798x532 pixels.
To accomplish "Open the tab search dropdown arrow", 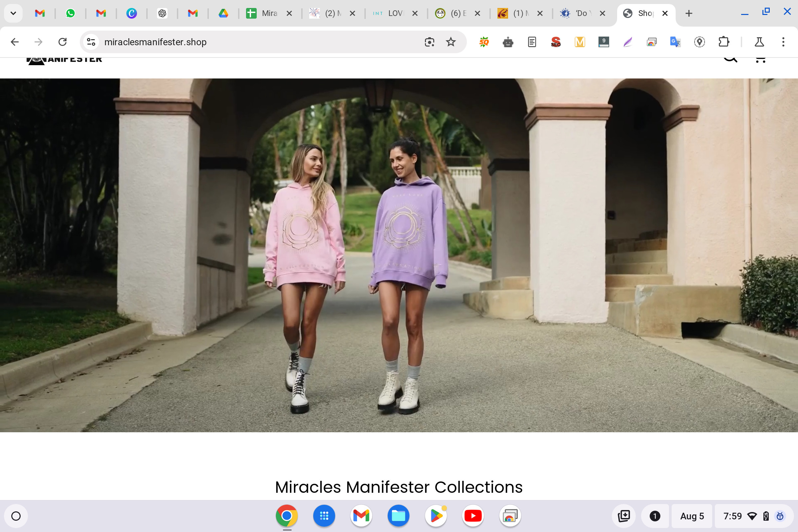I will [x=13, y=13].
